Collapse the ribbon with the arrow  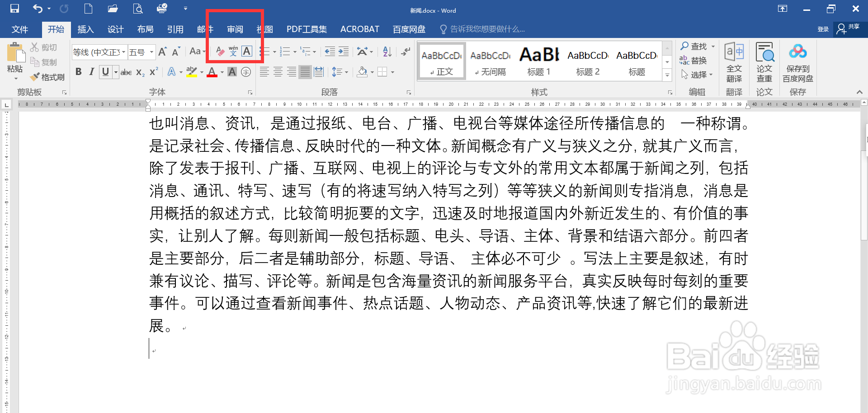[x=859, y=92]
